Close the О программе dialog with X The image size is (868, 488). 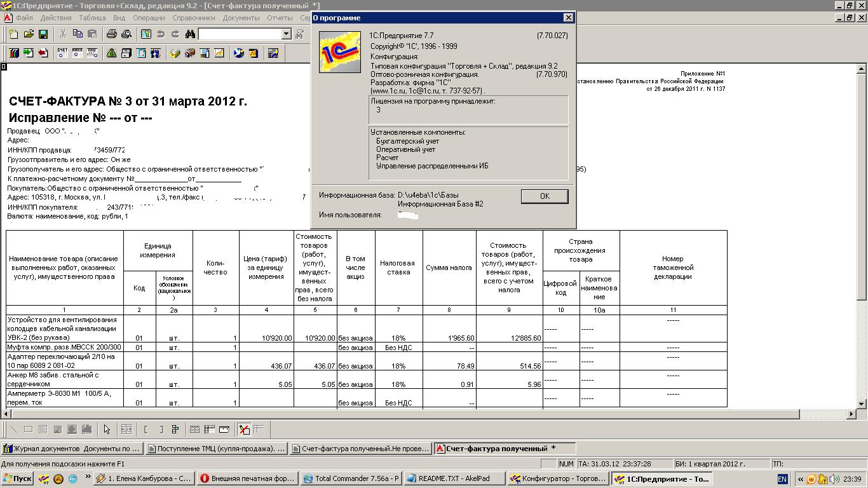tap(569, 18)
